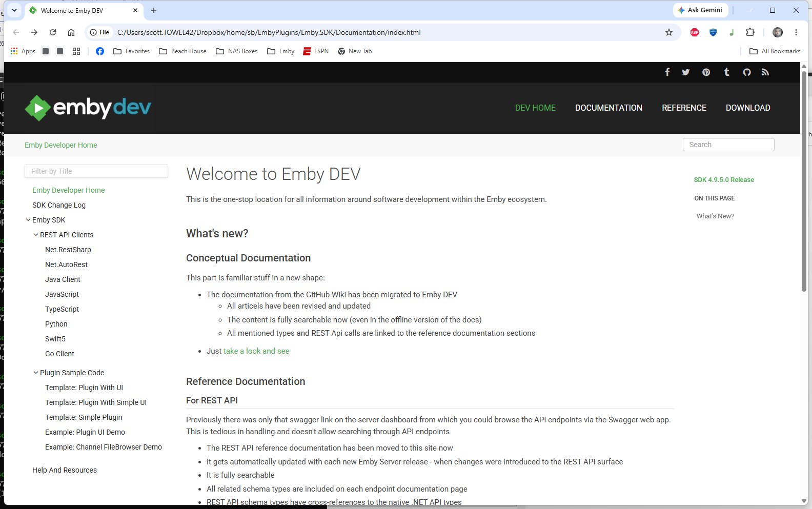Go back with the browser back arrow
812x509 pixels.
point(16,32)
